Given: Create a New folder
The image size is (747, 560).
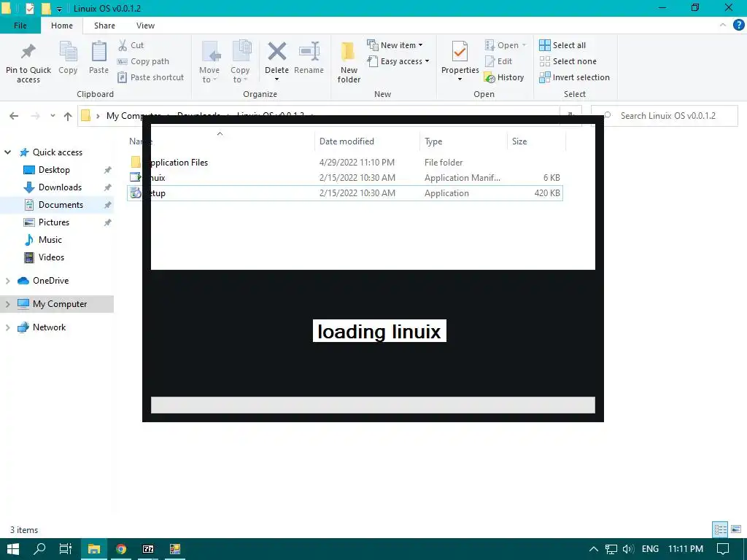Looking at the screenshot, I should coord(349,62).
